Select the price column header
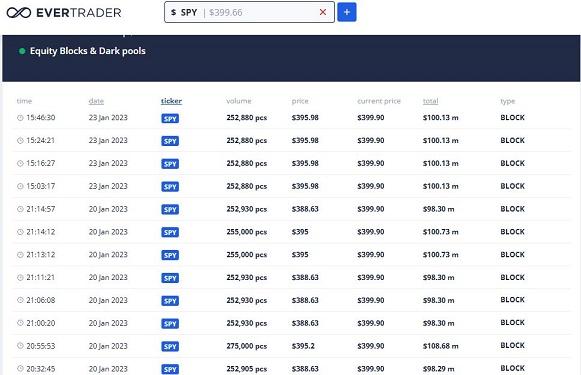Image resolution: width=581 pixels, height=375 pixels. [x=300, y=101]
